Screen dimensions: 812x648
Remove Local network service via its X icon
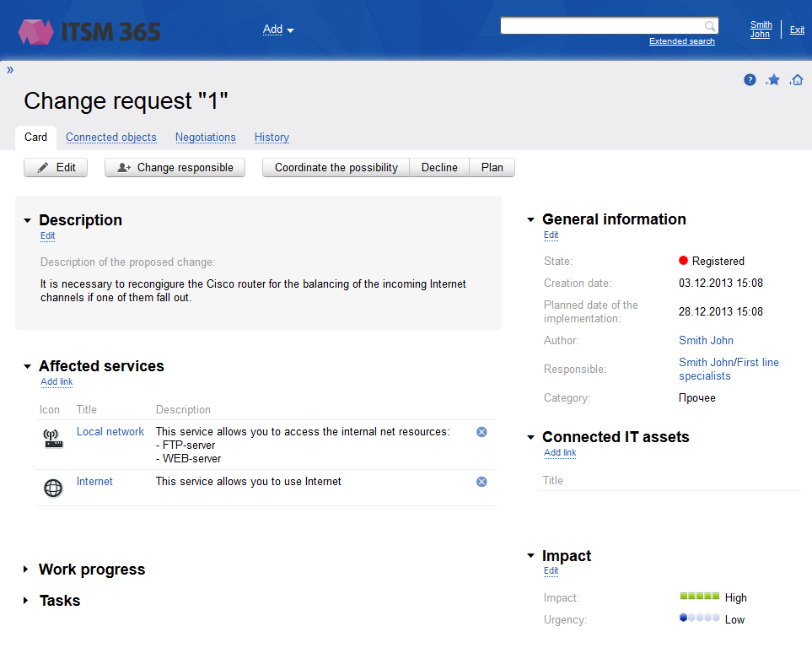(x=481, y=431)
